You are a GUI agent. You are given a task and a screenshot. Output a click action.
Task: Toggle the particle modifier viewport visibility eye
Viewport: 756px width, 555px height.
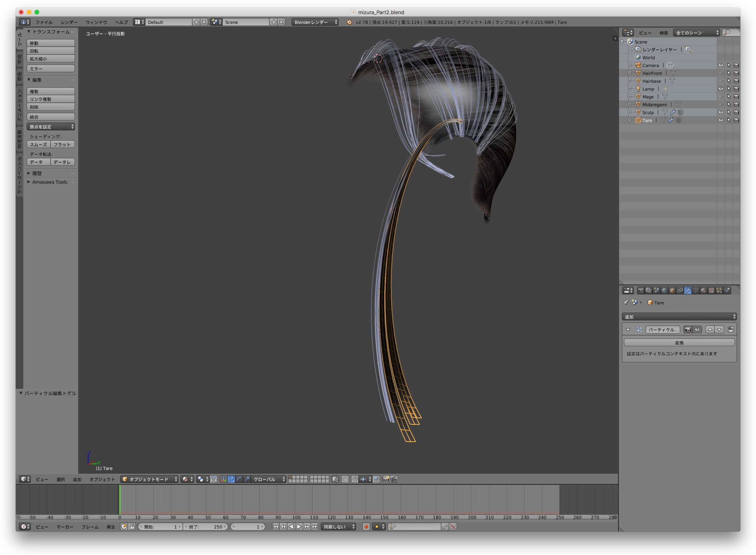[x=697, y=330]
